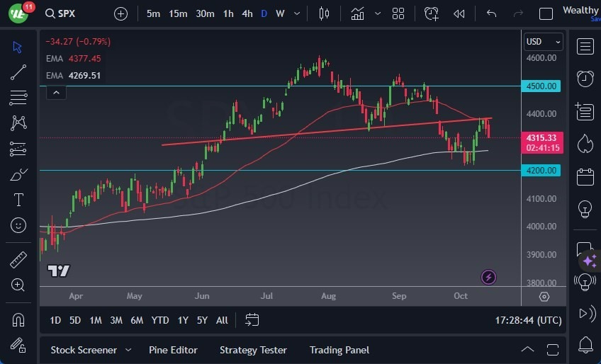601x364 pixels.
Task: Open the Stock Screener tab
Action: point(84,351)
